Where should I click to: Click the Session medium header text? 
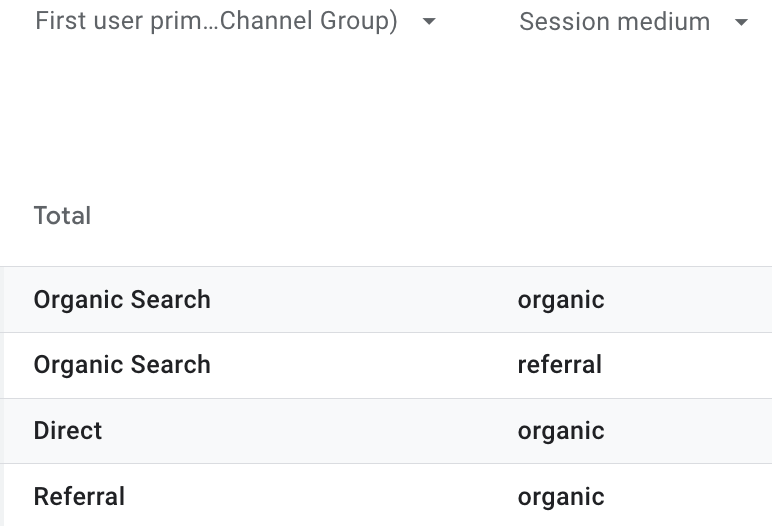pos(614,23)
